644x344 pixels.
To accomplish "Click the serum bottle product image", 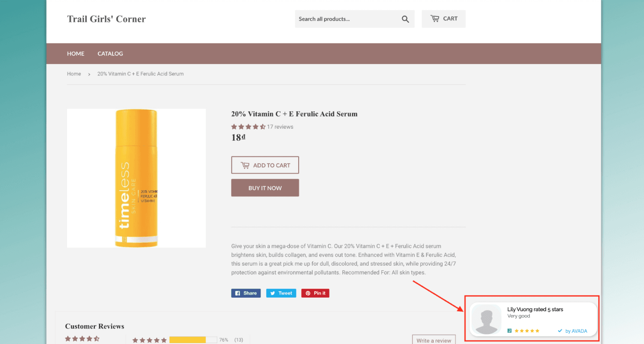I will [x=136, y=178].
